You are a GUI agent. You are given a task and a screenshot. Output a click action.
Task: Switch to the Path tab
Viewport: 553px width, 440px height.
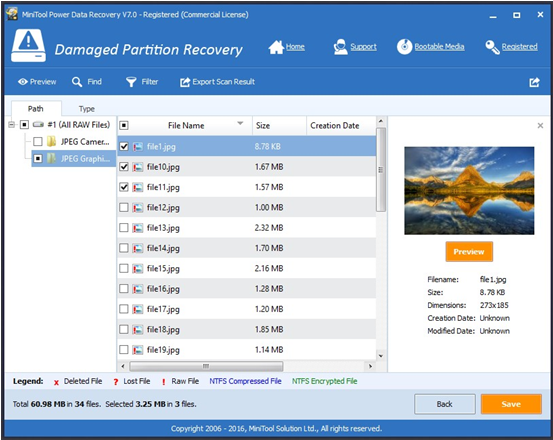point(36,109)
